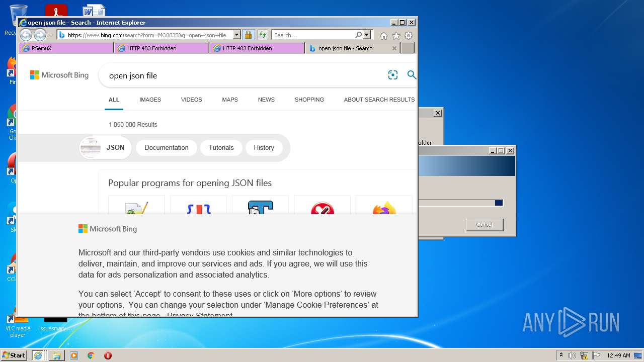644x362 pixels.
Task: Click the Home icon in Internet Explorer
Action: point(384,36)
